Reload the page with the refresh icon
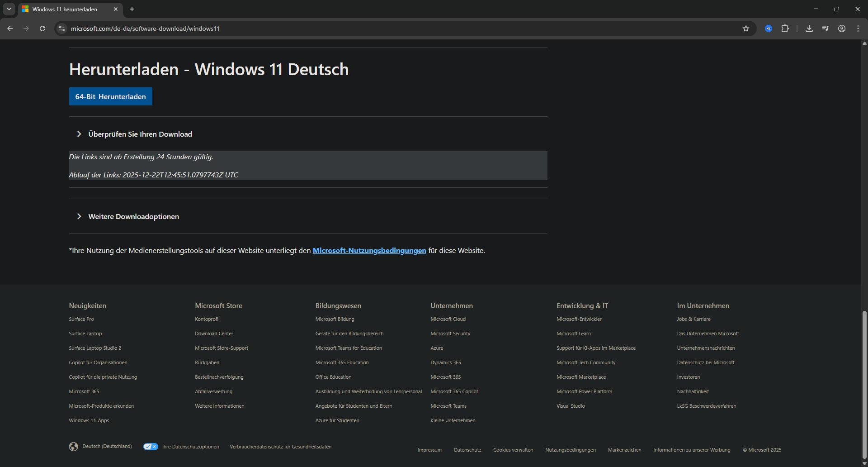This screenshot has width=868, height=467. click(42, 28)
